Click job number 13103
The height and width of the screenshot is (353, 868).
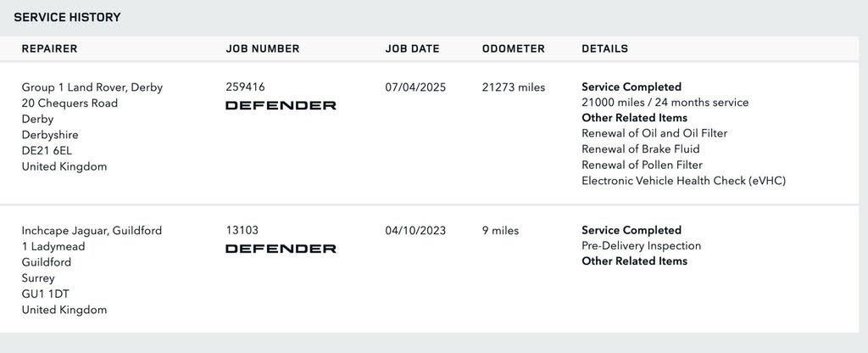tap(242, 230)
